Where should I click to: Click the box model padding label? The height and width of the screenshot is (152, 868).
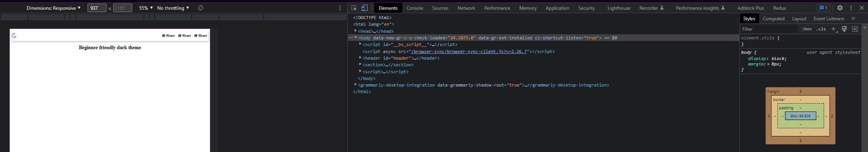(x=786, y=108)
